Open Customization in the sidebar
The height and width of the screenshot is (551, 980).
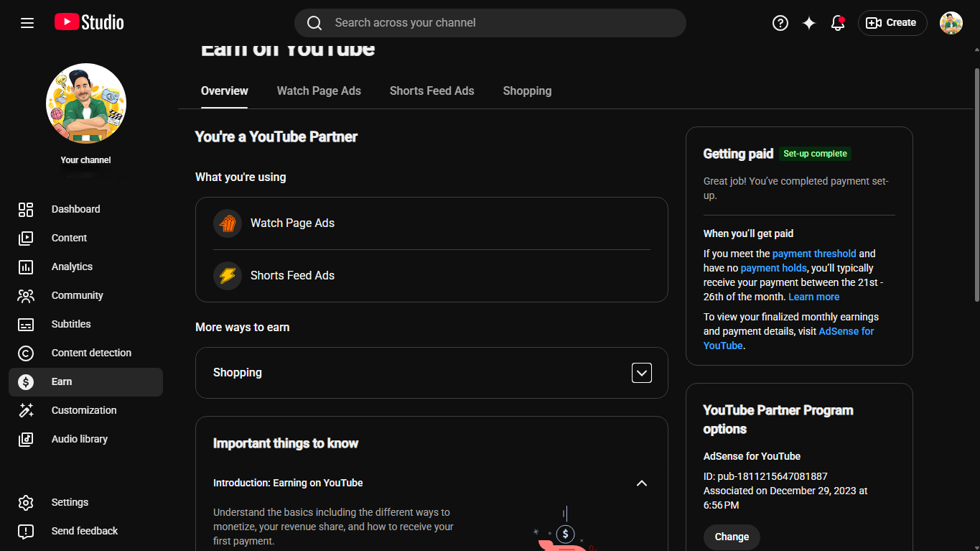point(85,410)
